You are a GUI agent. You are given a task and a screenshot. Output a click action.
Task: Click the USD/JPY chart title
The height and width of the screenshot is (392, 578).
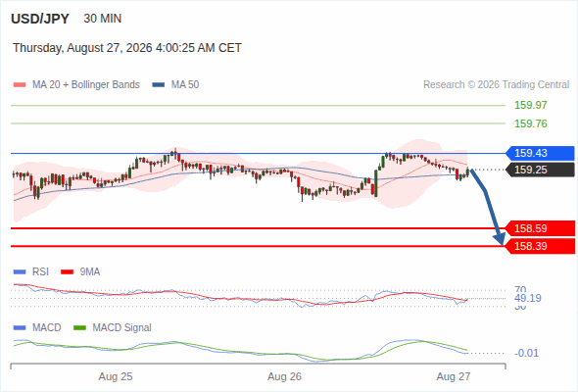40,19
